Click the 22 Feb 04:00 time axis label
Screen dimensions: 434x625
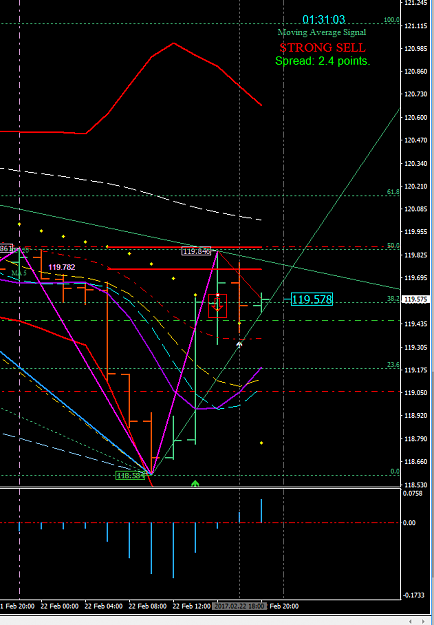tap(103, 606)
